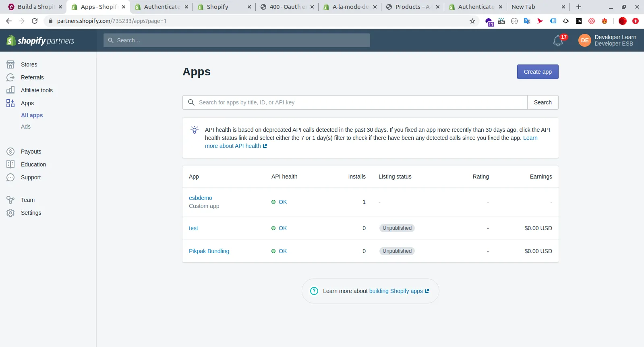Click the Shopify Partners logo
The width and height of the screenshot is (644, 347).
point(41,40)
